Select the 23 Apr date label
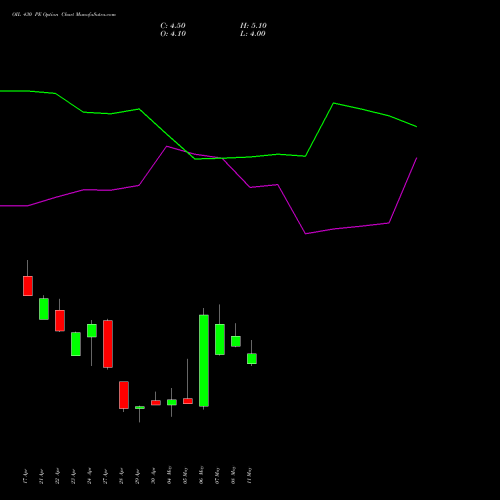This screenshot has width=500, height=500. [74, 476]
